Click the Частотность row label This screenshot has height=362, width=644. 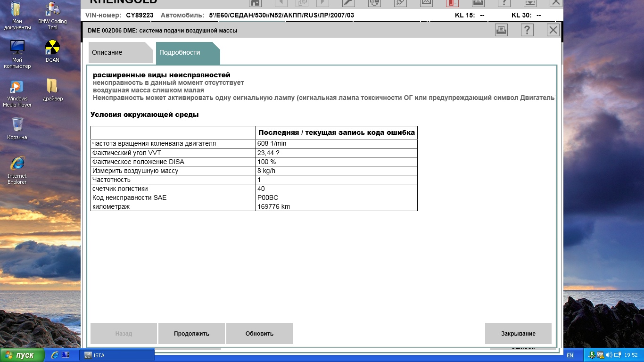tap(111, 180)
